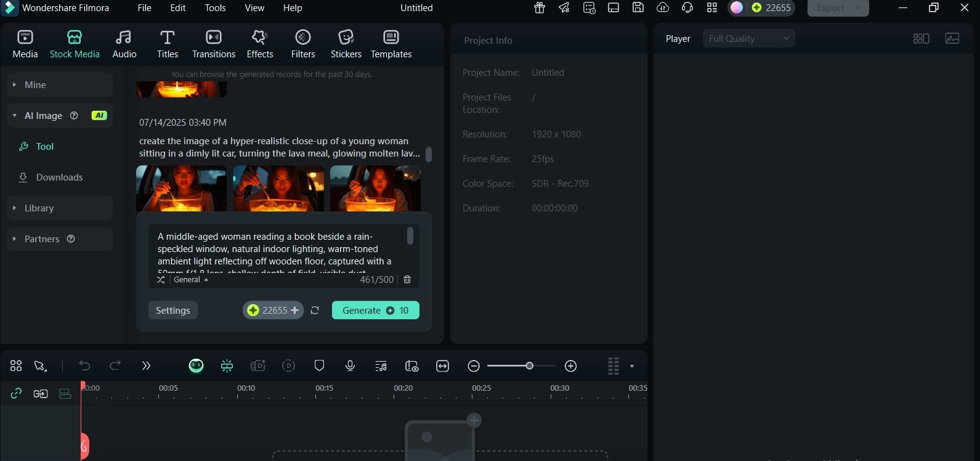Switch to the Audio tab
The image size is (980, 461).
point(124,44)
